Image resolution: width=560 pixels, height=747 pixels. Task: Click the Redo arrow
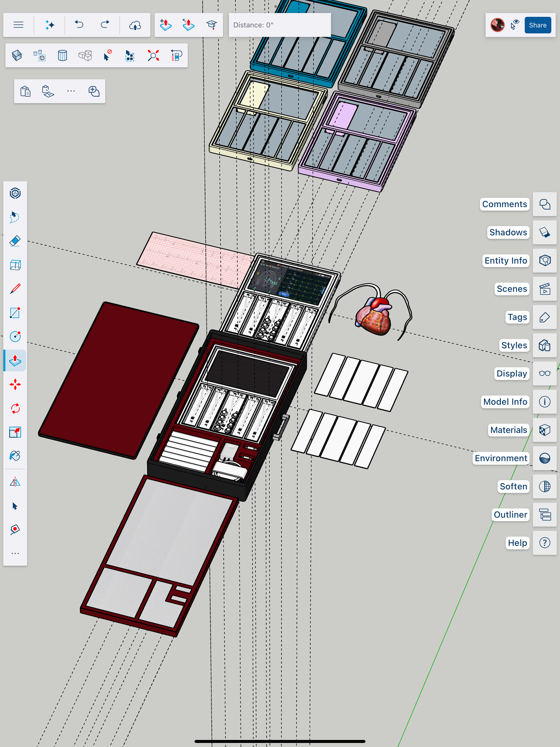[x=105, y=25]
